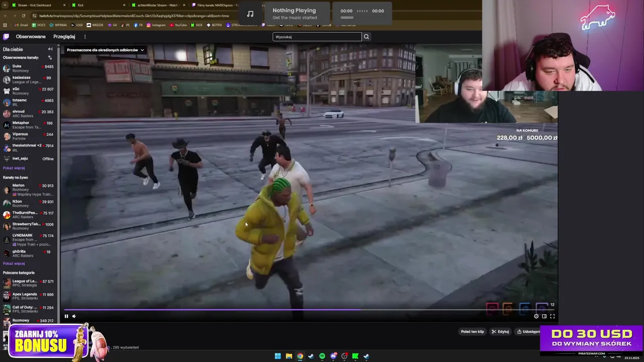Open Apex Legends recommended category
The width and height of the screenshot is (644, 362).
(x=28, y=296)
